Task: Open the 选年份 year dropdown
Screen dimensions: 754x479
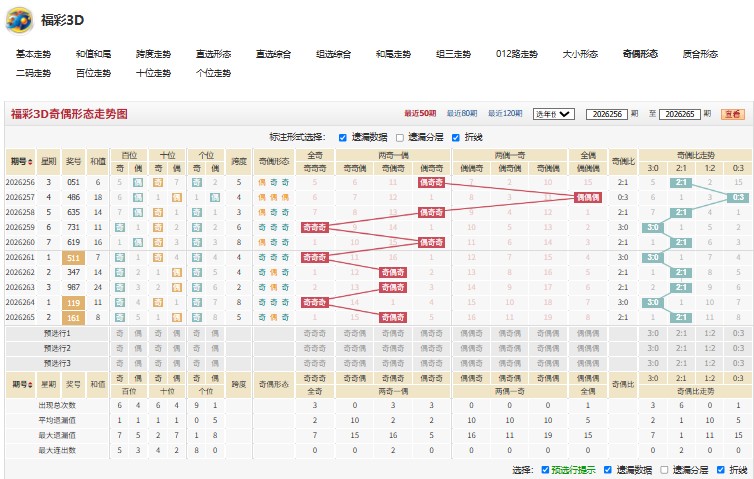Action: coord(553,114)
